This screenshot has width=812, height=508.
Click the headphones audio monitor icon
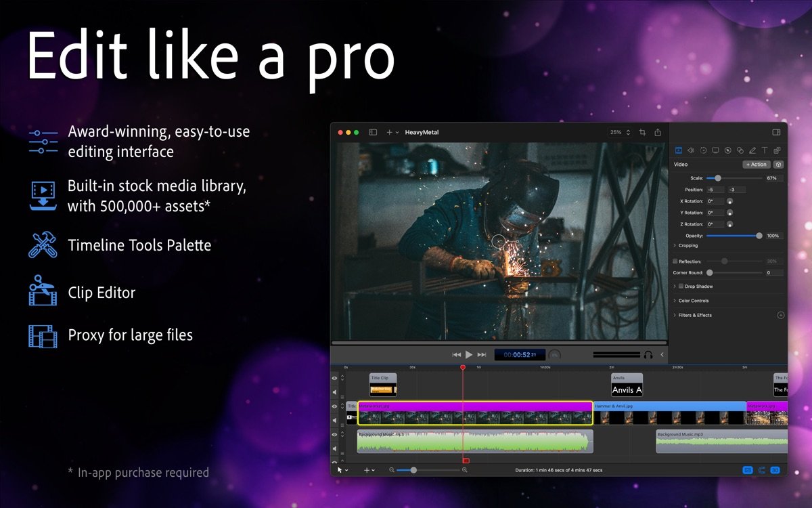648,354
